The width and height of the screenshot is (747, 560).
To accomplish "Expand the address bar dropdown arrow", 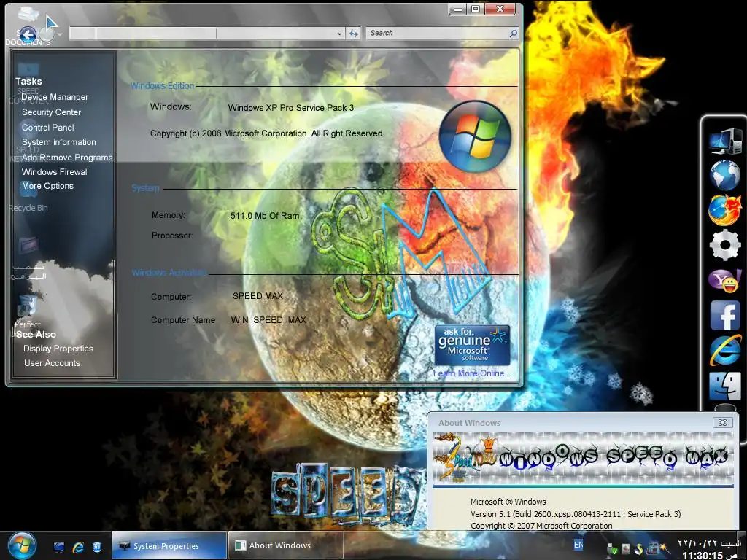I will pos(339,34).
